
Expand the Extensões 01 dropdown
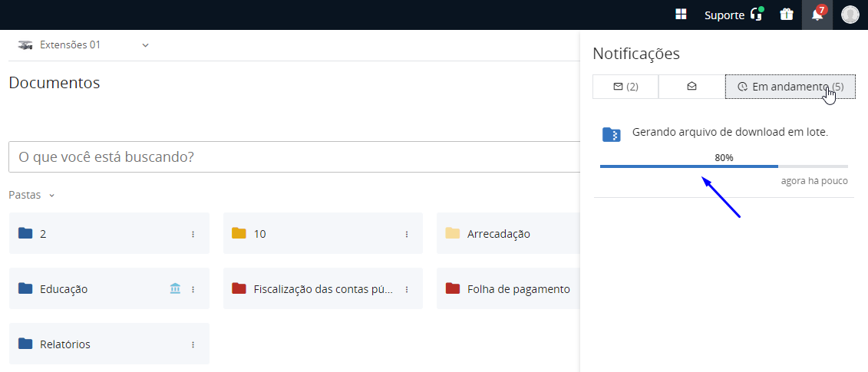(145, 45)
